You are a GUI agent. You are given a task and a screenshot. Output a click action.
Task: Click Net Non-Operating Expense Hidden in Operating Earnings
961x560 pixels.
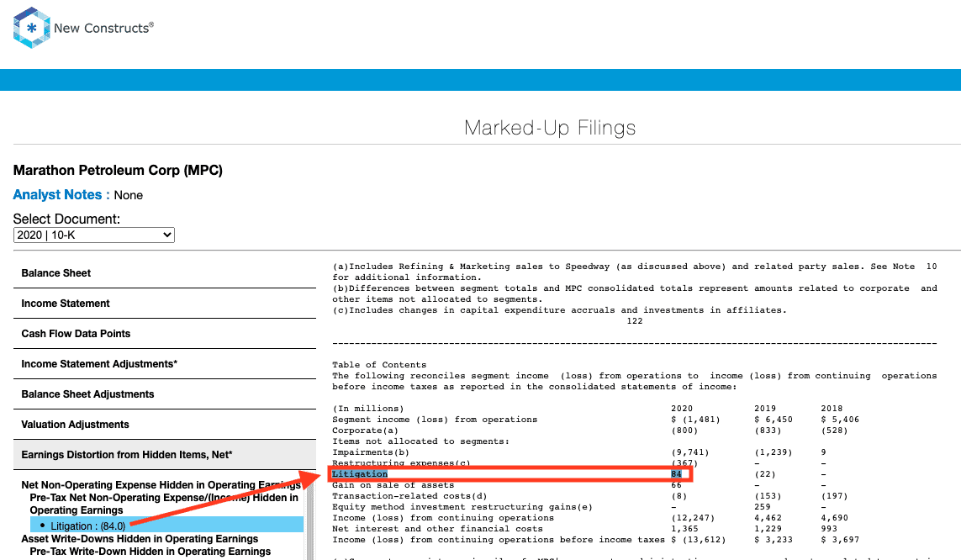coord(161,484)
